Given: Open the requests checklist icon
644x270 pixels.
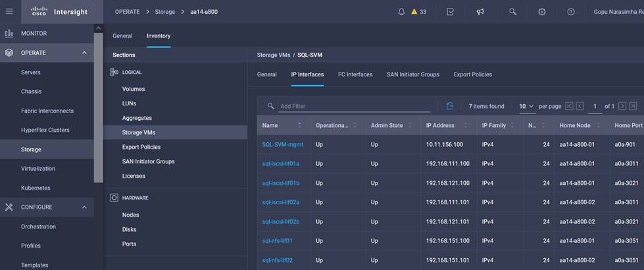Looking at the screenshot, I should click(450, 12).
